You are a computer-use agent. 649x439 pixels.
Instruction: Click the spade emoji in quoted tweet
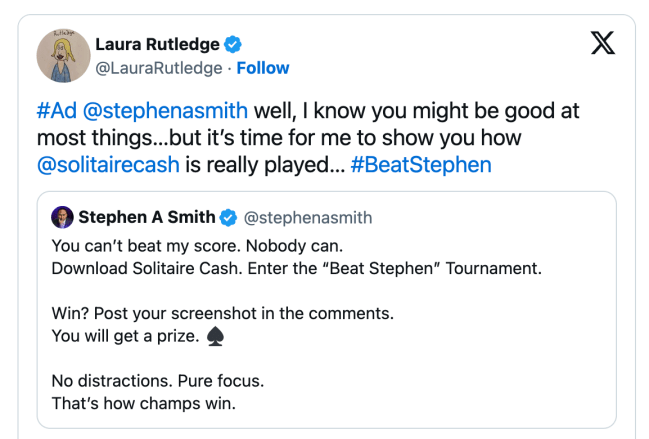pyautogui.click(x=214, y=337)
